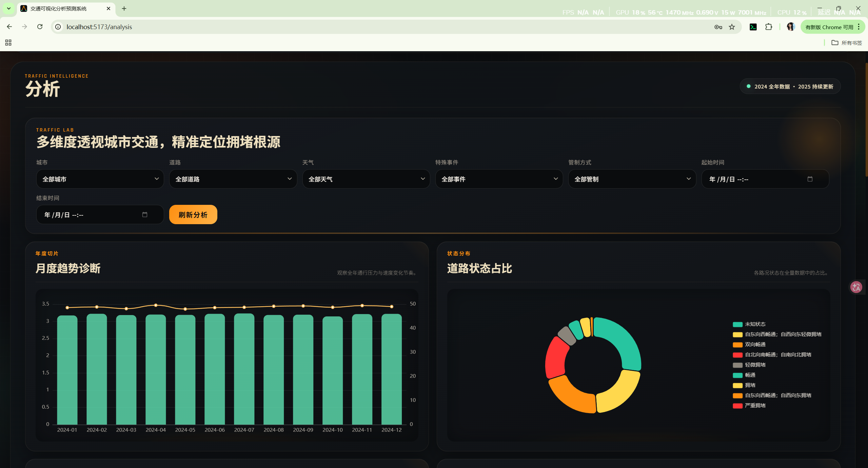This screenshot has height=468, width=868.
Task: Click the terminal extension icon in toolbar
Action: click(753, 27)
